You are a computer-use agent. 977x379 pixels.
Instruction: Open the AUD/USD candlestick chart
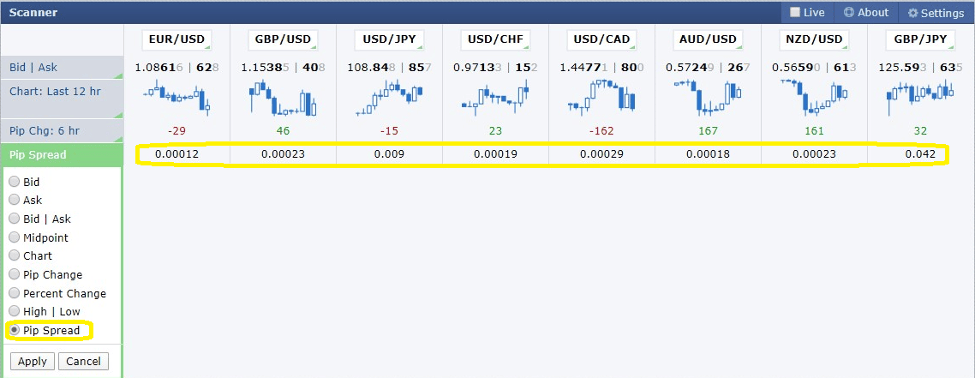tap(708, 98)
